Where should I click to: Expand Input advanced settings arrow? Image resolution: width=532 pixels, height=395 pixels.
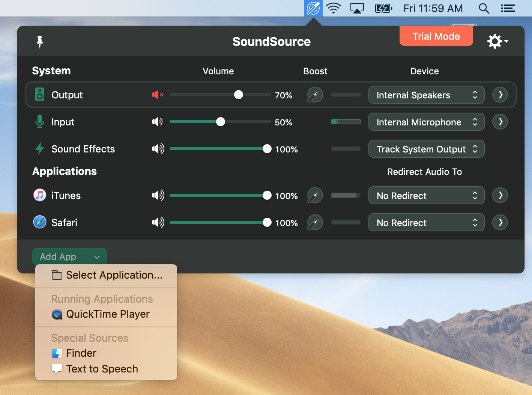(500, 122)
